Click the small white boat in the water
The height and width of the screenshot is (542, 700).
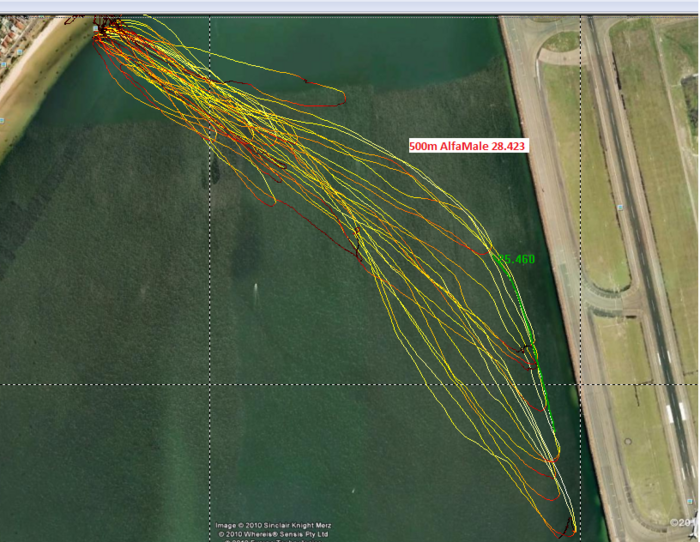[256, 289]
